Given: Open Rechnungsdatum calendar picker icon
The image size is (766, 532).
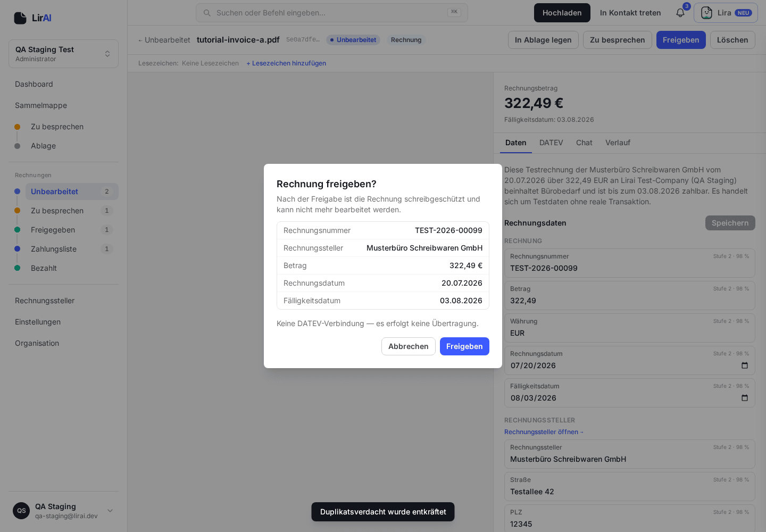Looking at the screenshot, I should click(x=745, y=365).
